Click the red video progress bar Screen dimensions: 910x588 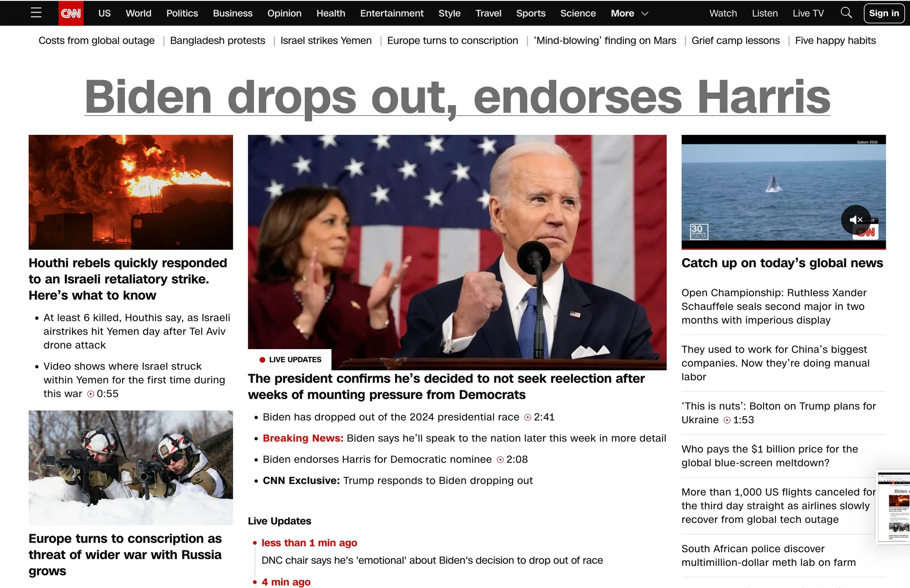[x=783, y=248]
